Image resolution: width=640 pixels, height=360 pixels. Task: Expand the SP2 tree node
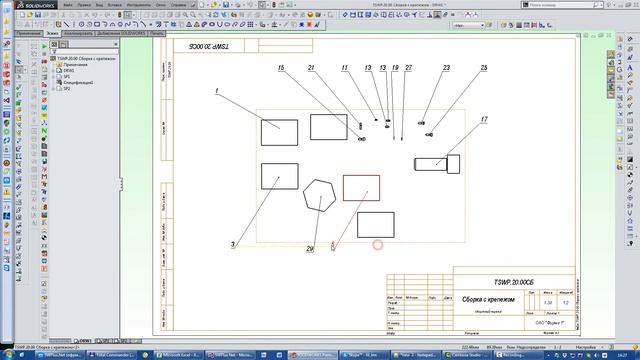[54, 88]
